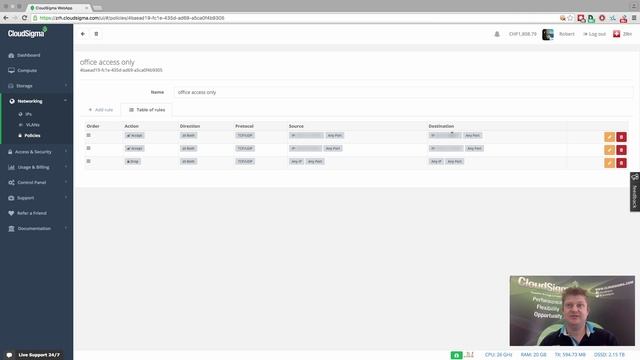Click the DSSD usage footer entry
Image resolution: width=640 pixels, height=360 pixels.
coord(609,355)
